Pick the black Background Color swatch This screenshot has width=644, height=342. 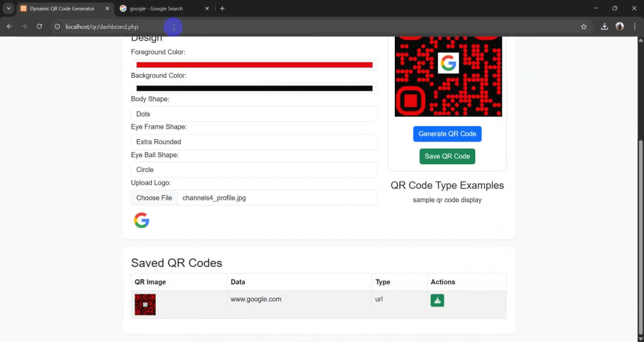tap(254, 88)
